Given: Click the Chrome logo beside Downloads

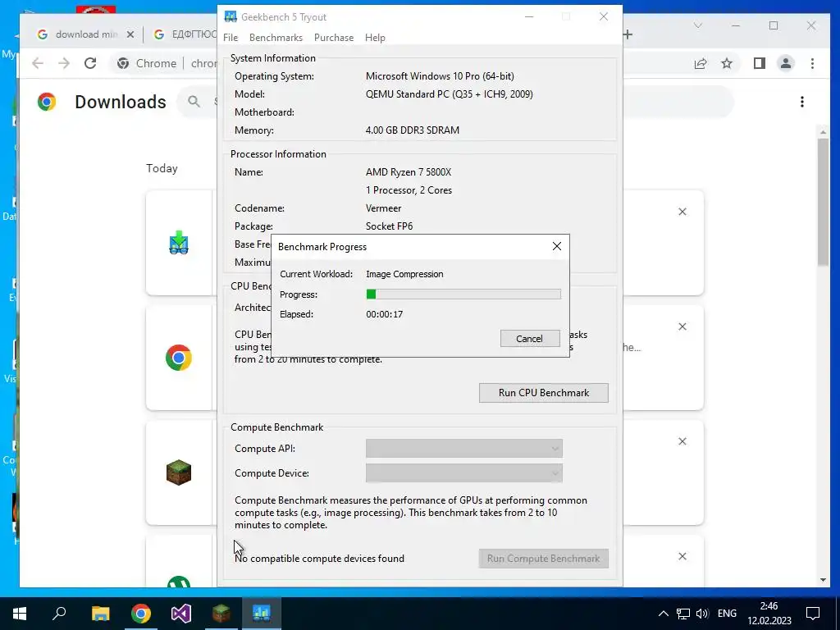Looking at the screenshot, I should click(x=47, y=102).
